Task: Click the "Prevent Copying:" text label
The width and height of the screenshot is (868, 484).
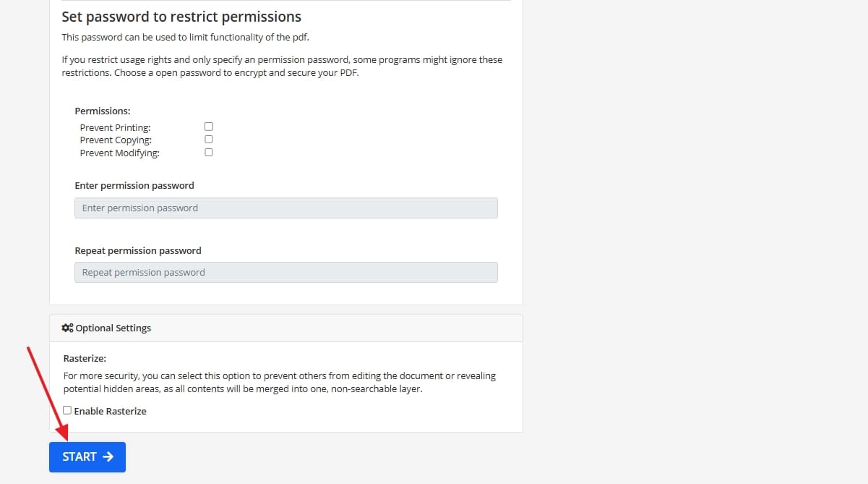Action: pos(116,140)
